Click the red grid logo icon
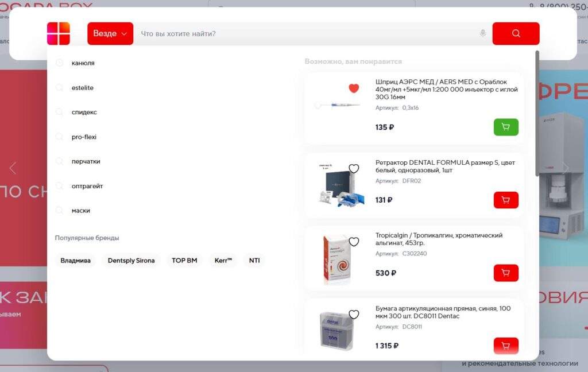This screenshot has width=588, height=372. click(x=59, y=33)
